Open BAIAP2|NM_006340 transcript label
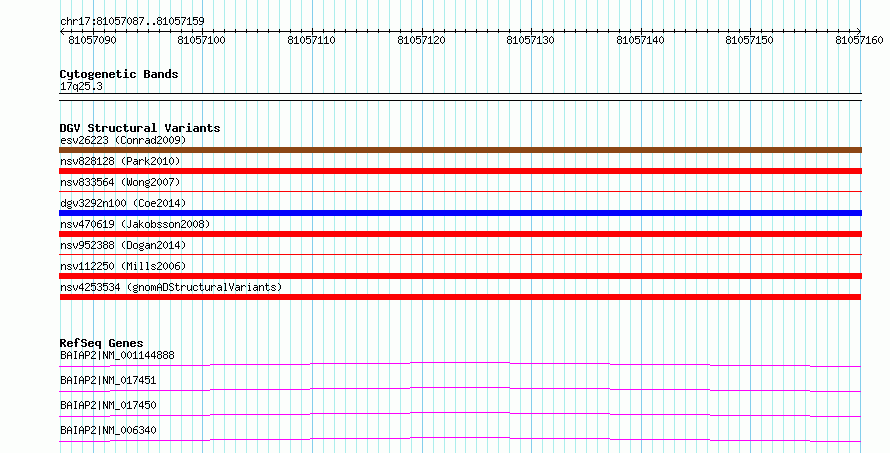The width and height of the screenshot is (890, 453). coord(108,430)
